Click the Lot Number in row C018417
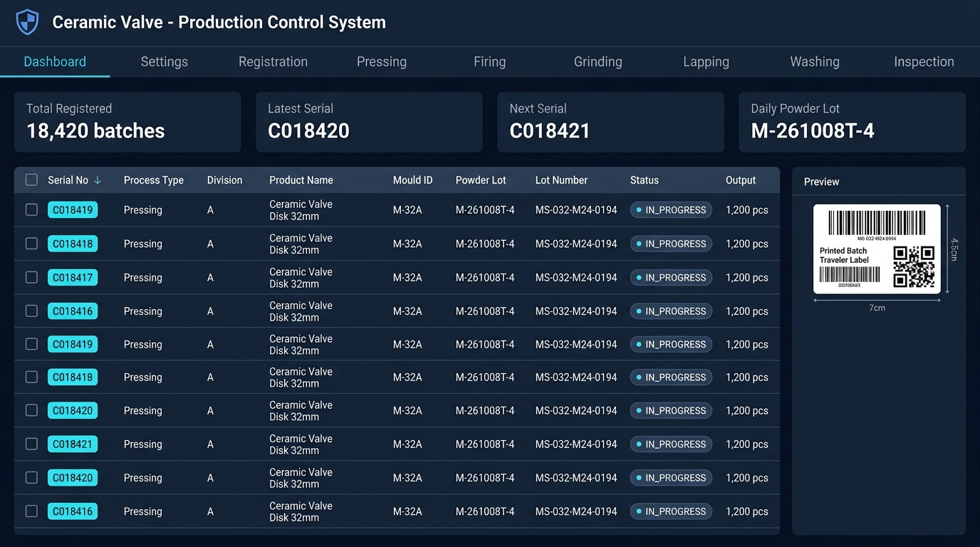The width and height of the screenshot is (980, 547). [576, 278]
